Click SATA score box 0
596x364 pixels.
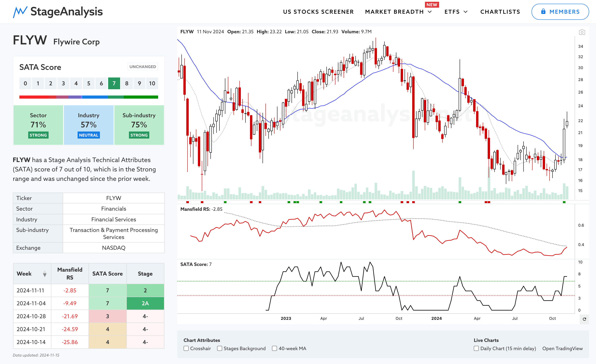click(25, 83)
